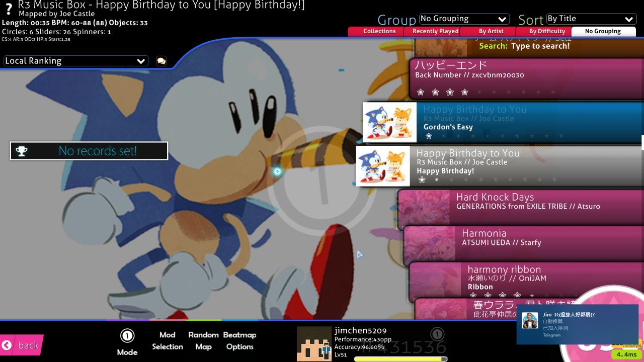The image size is (644, 362).
Task: Open the Hard Knock Days beatmap
Action: pyautogui.click(x=521, y=209)
